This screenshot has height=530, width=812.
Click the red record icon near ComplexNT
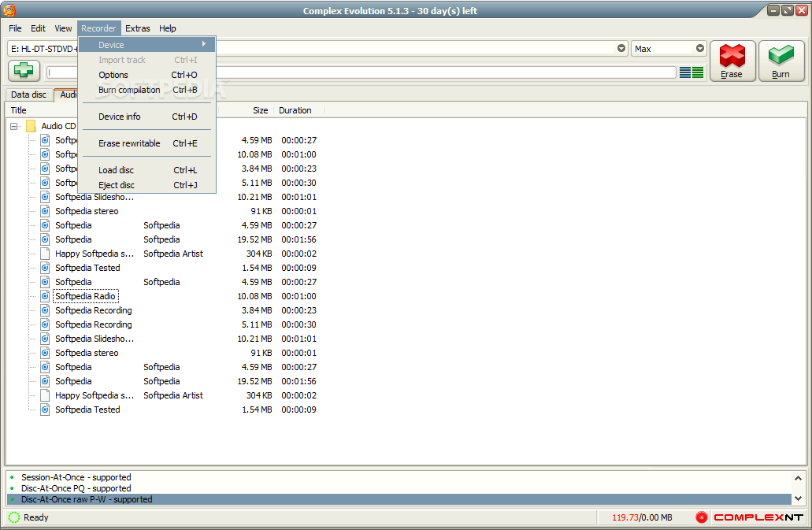tap(702, 517)
